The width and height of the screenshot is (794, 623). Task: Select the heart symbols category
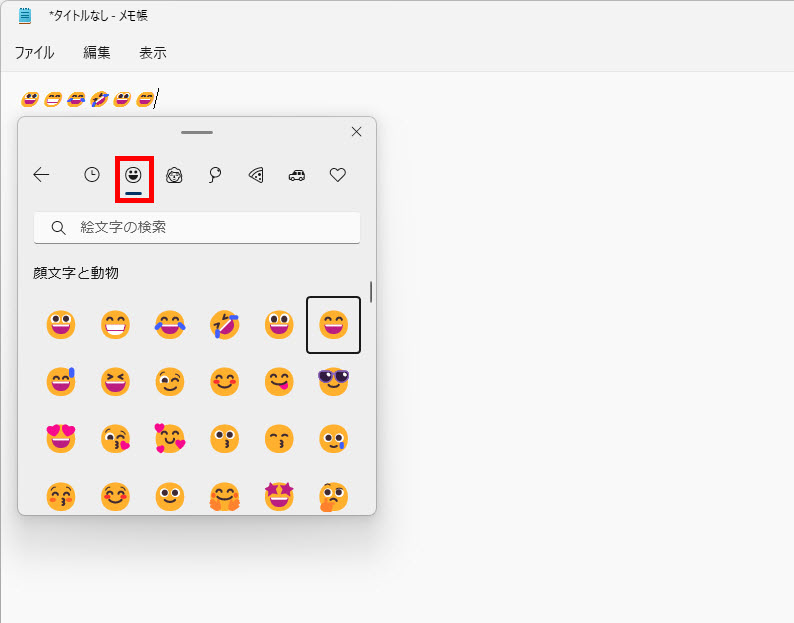click(338, 175)
